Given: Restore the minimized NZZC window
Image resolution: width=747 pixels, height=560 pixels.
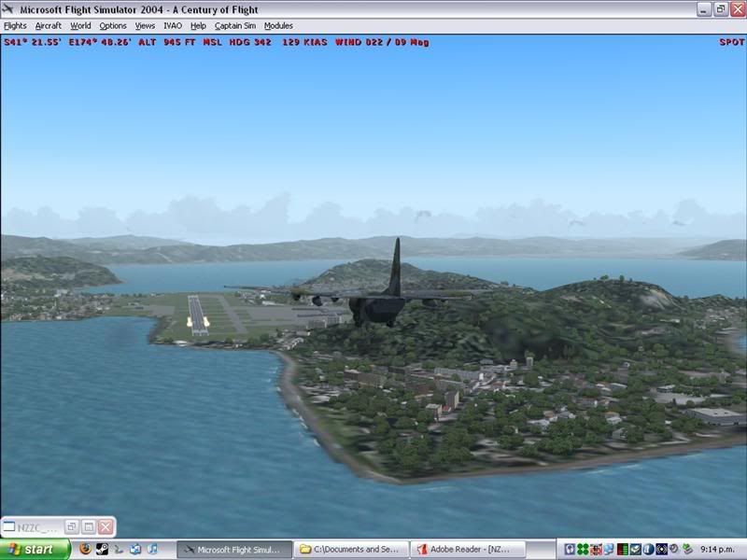Looking at the screenshot, I should coord(71,527).
